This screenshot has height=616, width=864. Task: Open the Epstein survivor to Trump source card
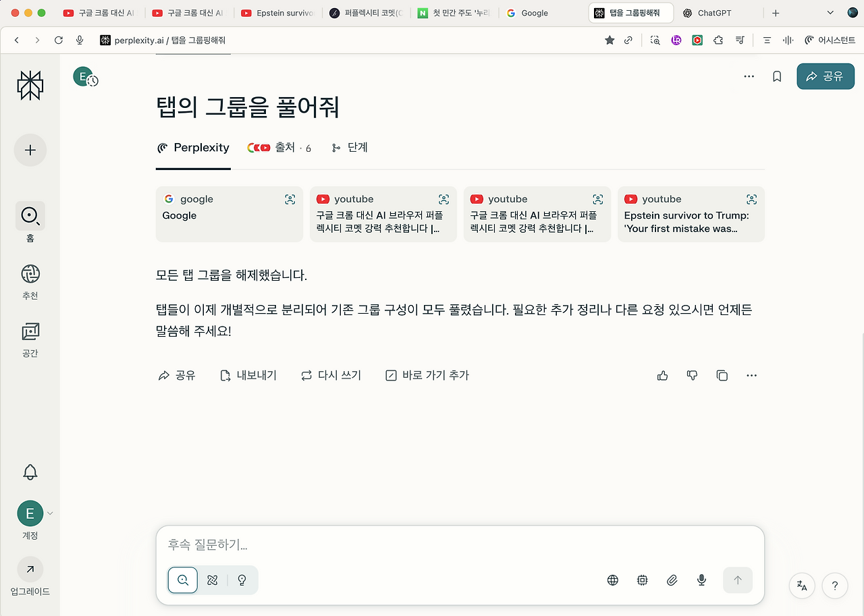tap(691, 214)
